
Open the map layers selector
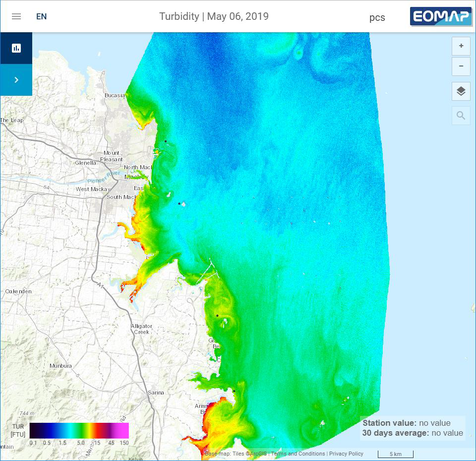pos(461,91)
